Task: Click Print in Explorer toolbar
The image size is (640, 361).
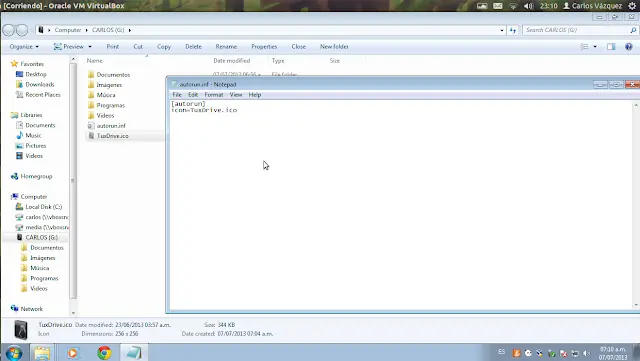Action: (113, 47)
